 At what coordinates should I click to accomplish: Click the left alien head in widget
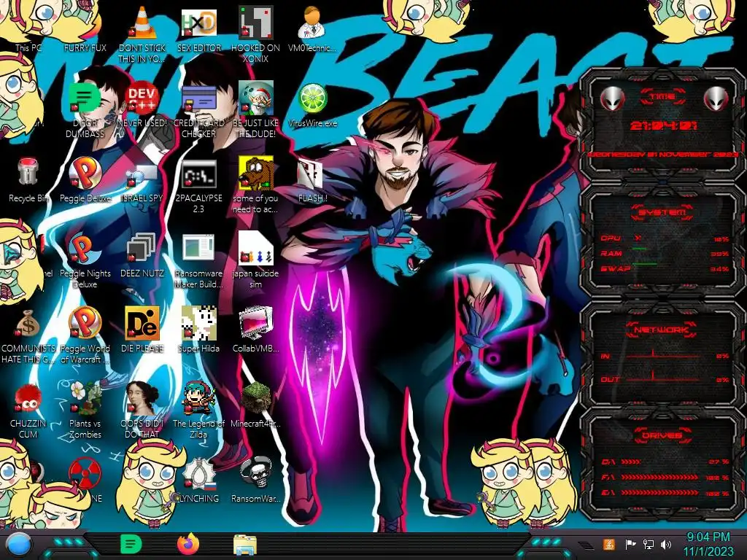click(x=612, y=99)
